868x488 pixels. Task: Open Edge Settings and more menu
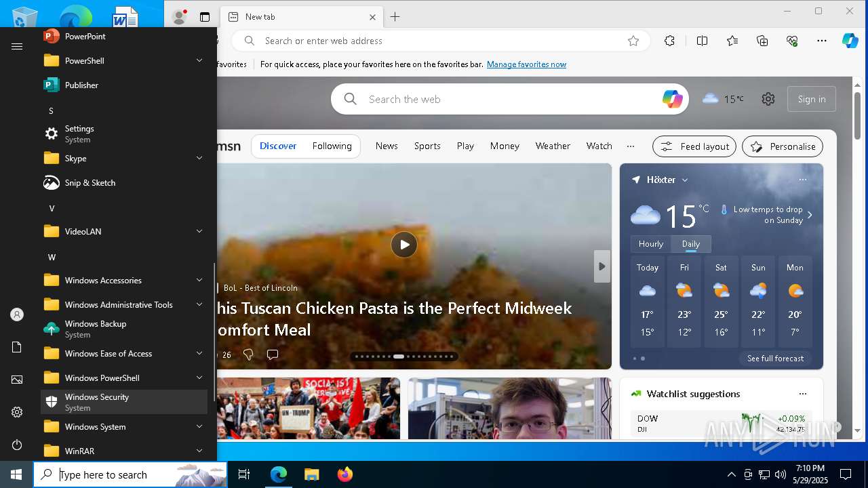click(x=822, y=41)
